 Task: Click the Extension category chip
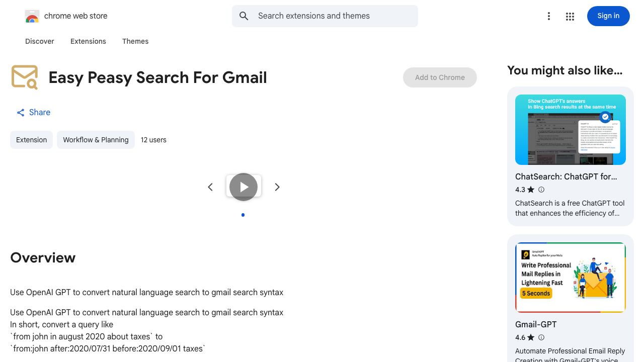coord(31,140)
